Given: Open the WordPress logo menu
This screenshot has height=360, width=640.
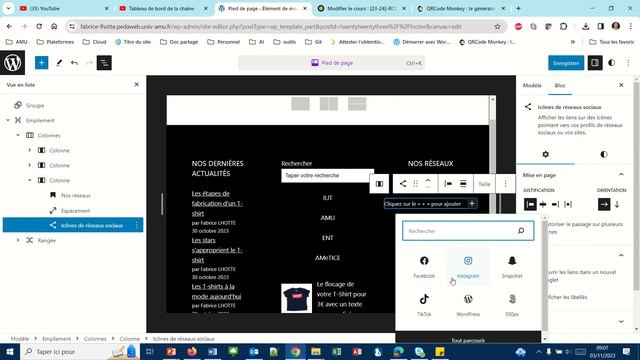Looking at the screenshot, I should pos(12,63).
